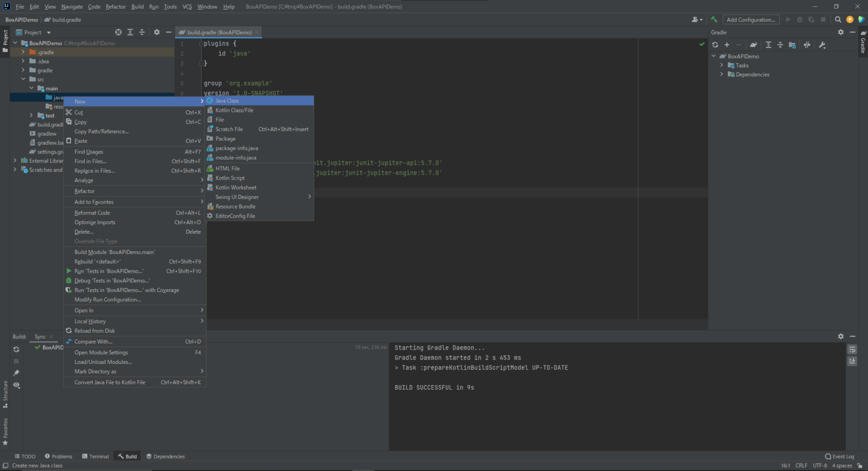Image resolution: width=868 pixels, height=471 pixels.
Task: Click the orange IDE update arrow icon
Action: [850, 19]
